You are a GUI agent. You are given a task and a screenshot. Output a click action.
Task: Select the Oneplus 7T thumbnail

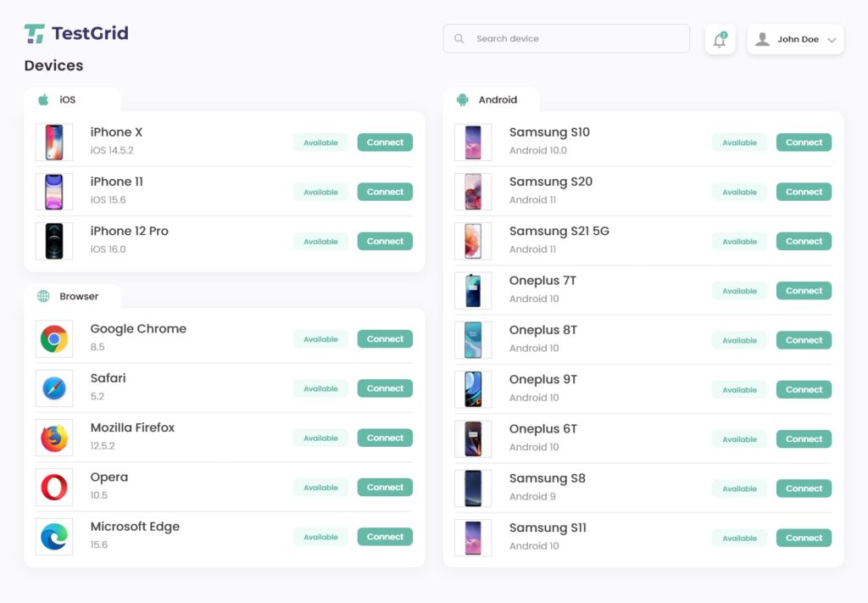click(x=473, y=291)
